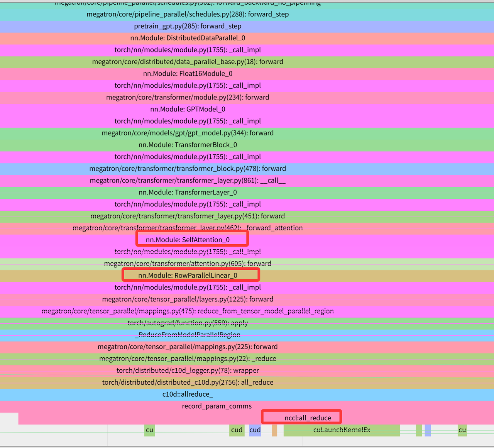Select the attention.py(605): forward slice
Image resolution: width=494 pixels, height=448 pixels.
click(x=188, y=264)
